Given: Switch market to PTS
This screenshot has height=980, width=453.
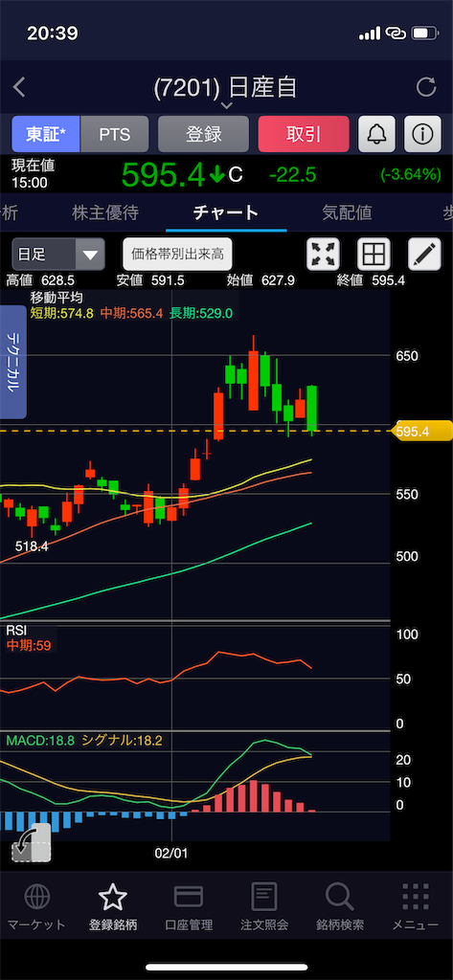Looking at the screenshot, I should coord(115,134).
